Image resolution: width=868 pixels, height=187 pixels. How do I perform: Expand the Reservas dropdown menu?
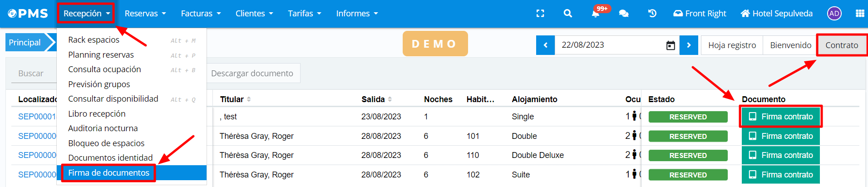pos(145,14)
